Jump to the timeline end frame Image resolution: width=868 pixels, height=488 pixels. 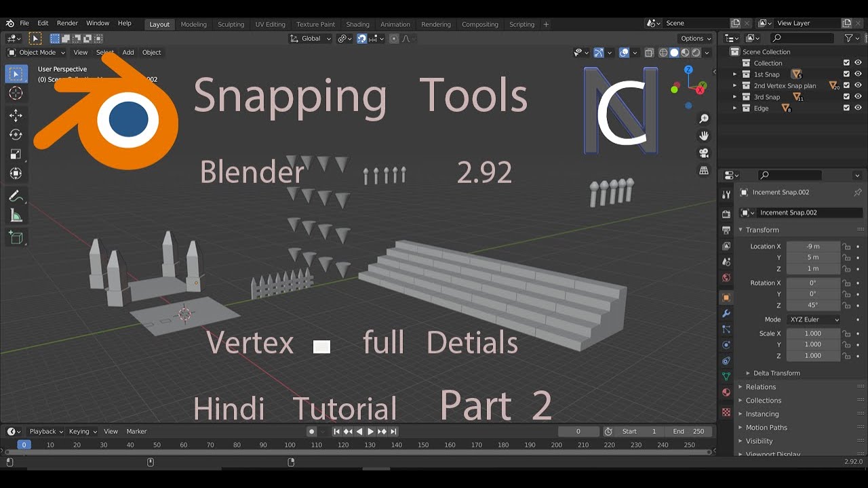pyautogui.click(x=393, y=432)
